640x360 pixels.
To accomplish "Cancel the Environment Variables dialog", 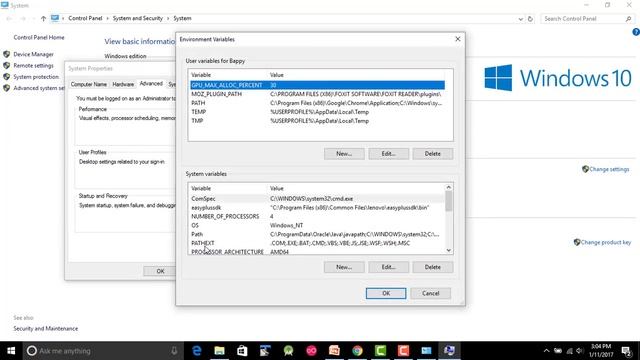I will (x=431, y=293).
